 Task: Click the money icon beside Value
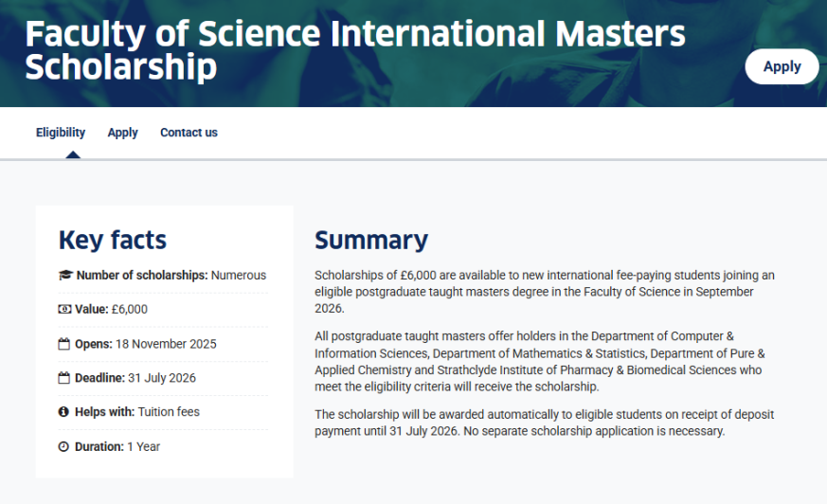64,310
